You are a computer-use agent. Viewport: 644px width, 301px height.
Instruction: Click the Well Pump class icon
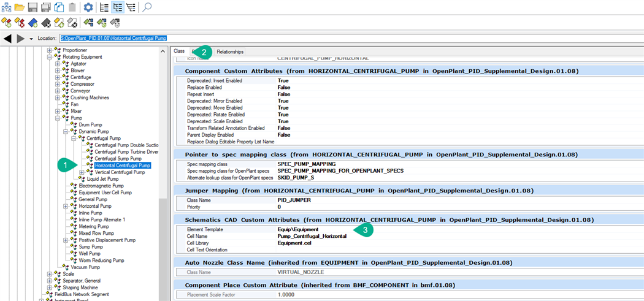click(x=73, y=253)
